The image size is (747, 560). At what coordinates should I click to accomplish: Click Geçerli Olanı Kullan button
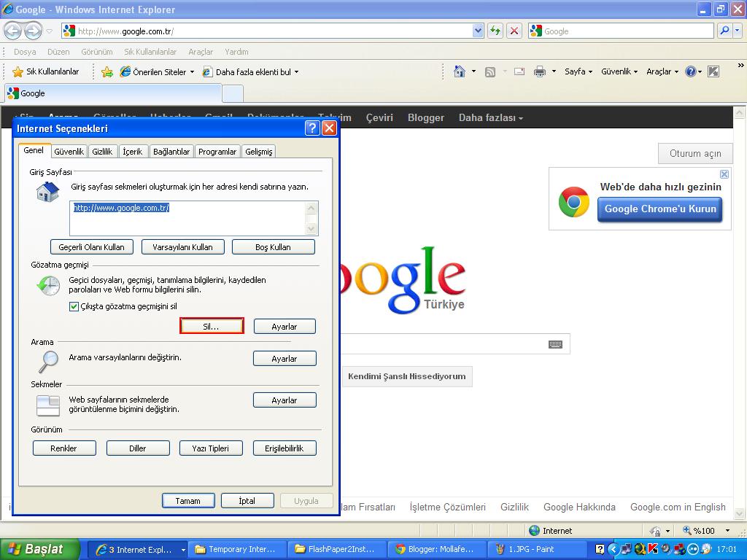(x=91, y=247)
